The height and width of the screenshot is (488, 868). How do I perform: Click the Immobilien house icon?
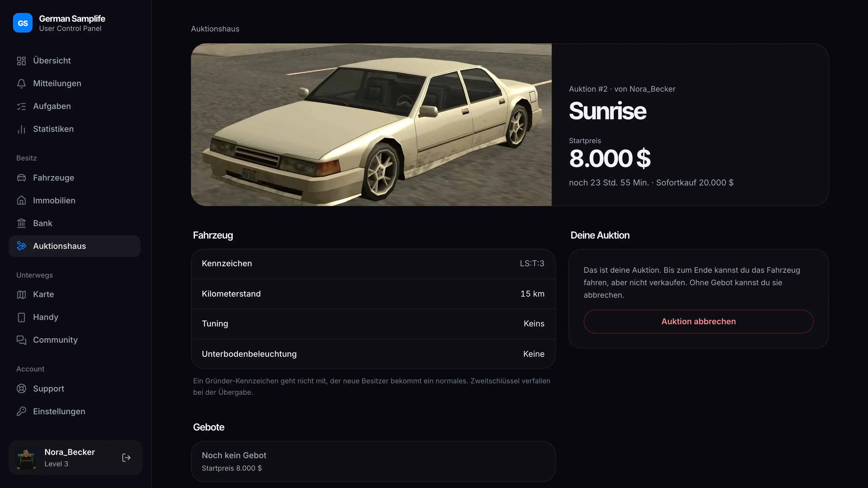point(21,200)
